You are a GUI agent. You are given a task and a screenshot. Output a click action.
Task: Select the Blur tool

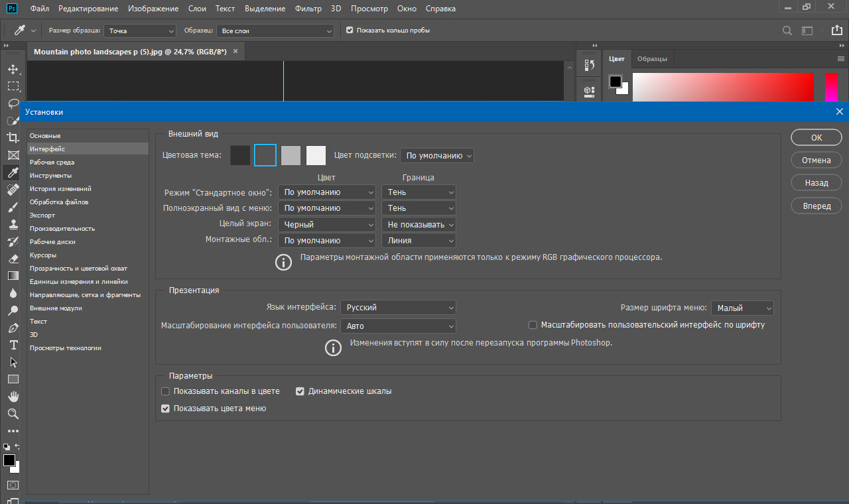pyautogui.click(x=13, y=293)
